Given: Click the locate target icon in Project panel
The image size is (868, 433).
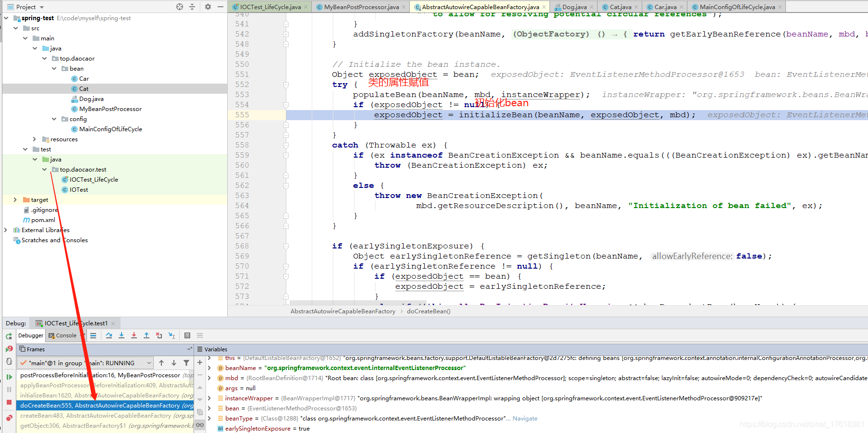Looking at the screenshot, I should click(180, 7).
